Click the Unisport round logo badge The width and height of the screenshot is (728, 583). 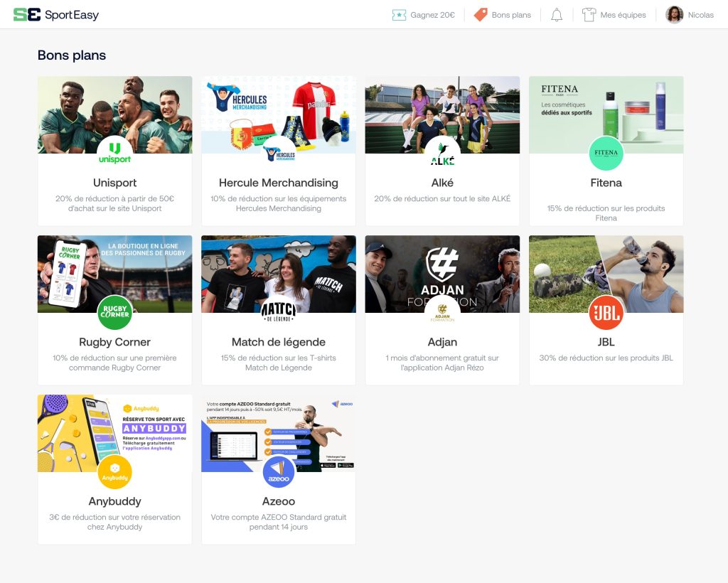[x=114, y=153]
